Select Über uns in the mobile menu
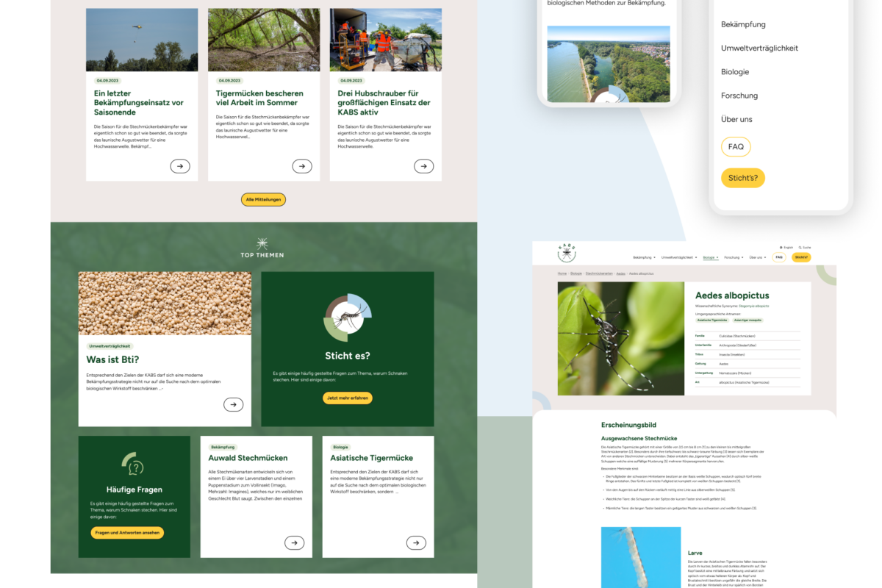The width and height of the screenshot is (882, 588). tap(736, 119)
